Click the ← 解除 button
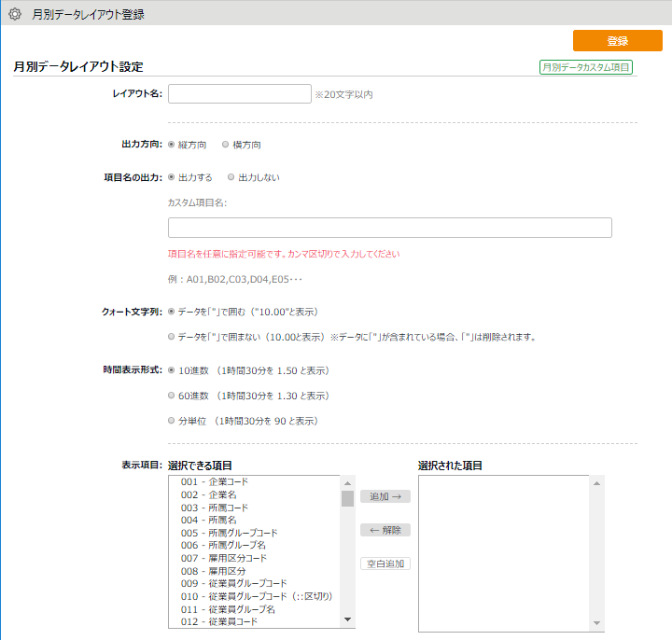The height and width of the screenshot is (640, 672). click(x=385, y=530)
